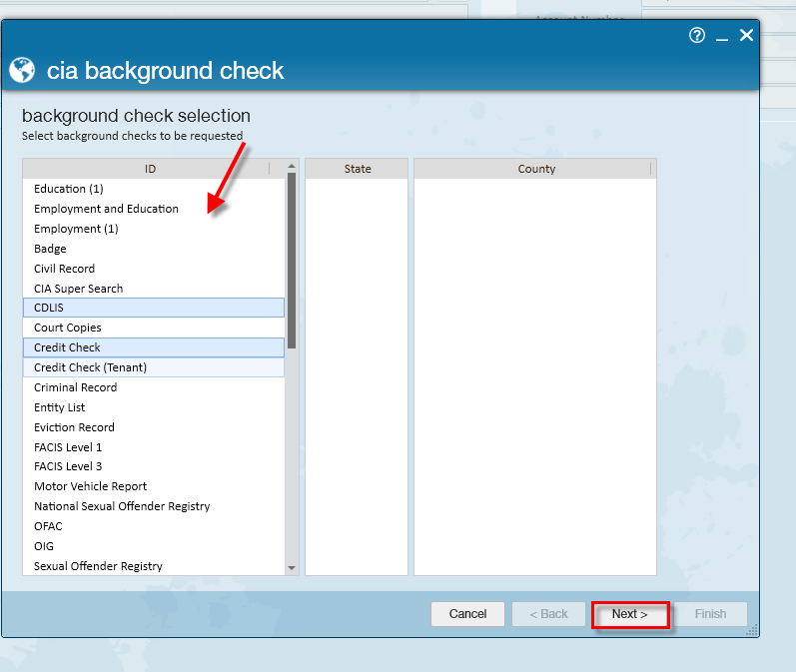Open the help question mark icon
Viewport: 796px width, 672px height.
click(x=697, y=35)
